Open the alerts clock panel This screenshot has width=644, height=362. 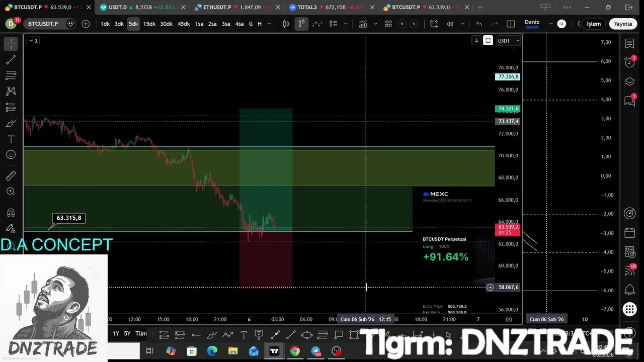(x=629, y=62)
